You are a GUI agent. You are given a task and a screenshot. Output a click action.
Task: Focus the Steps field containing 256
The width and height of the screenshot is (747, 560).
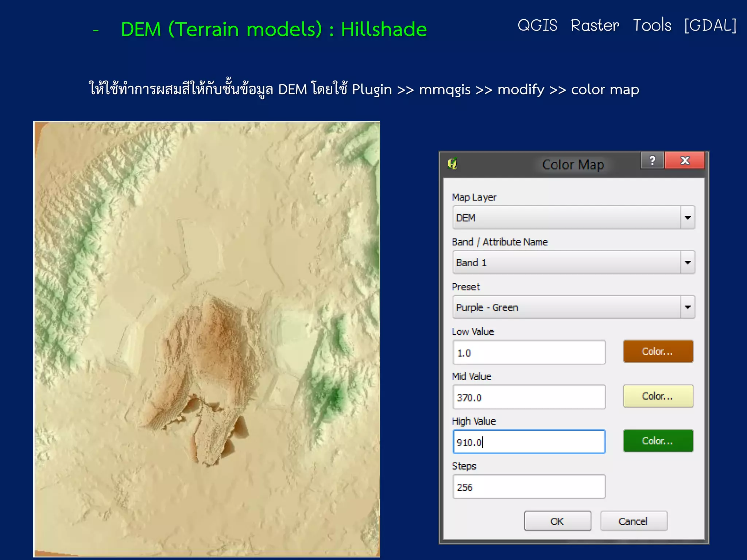(529, 487)
